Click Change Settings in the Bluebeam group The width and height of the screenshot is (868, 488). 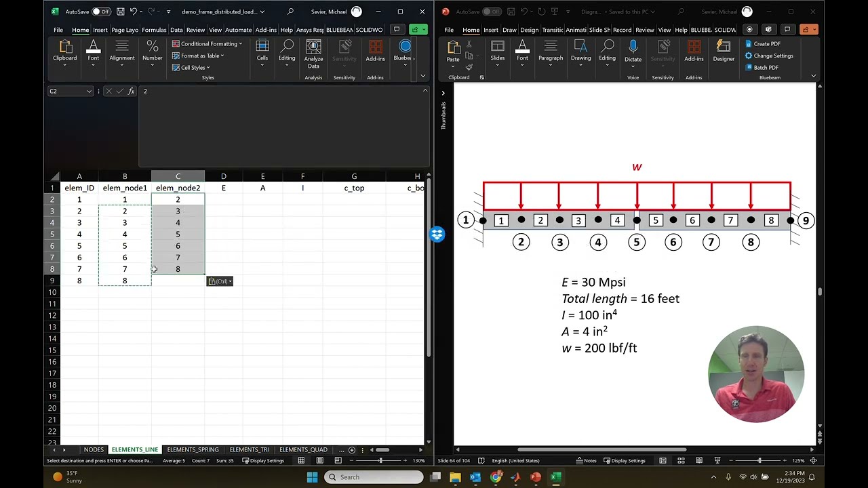click(x=769, y=56)
